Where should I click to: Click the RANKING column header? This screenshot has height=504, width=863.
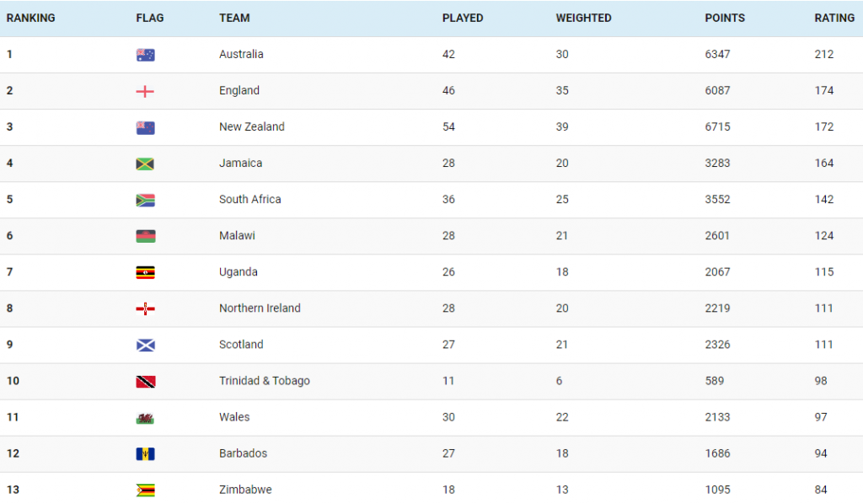click(x=30, y=18)
